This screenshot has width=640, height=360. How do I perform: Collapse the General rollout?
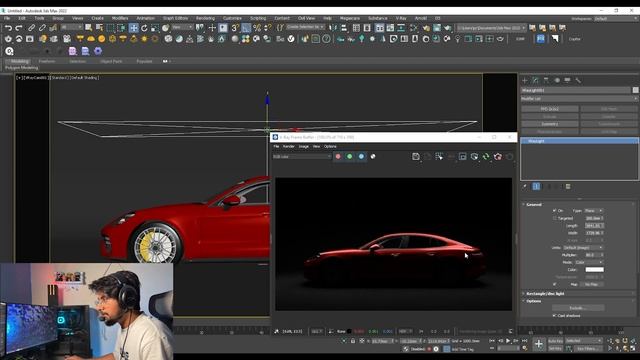pos(534,204)
